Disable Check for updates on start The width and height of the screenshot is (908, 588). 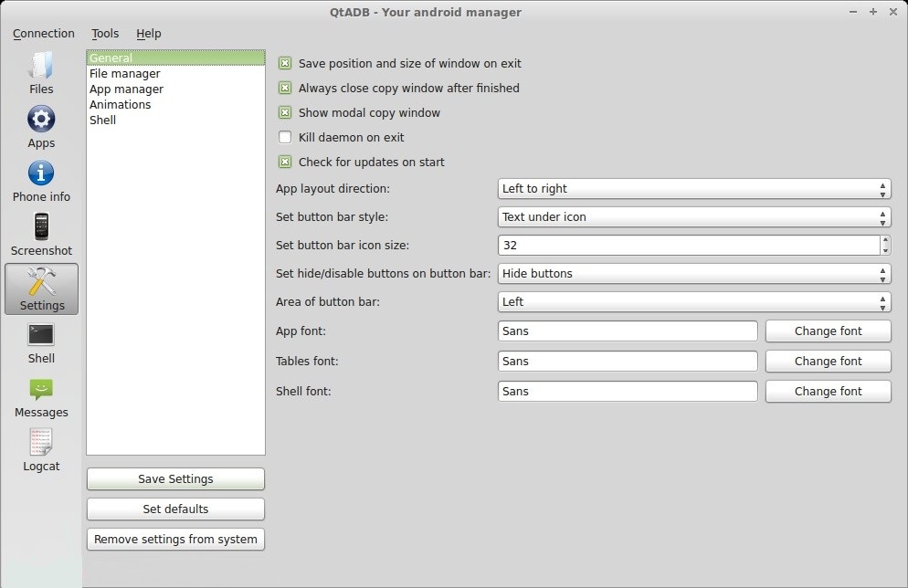pos(285,163)
